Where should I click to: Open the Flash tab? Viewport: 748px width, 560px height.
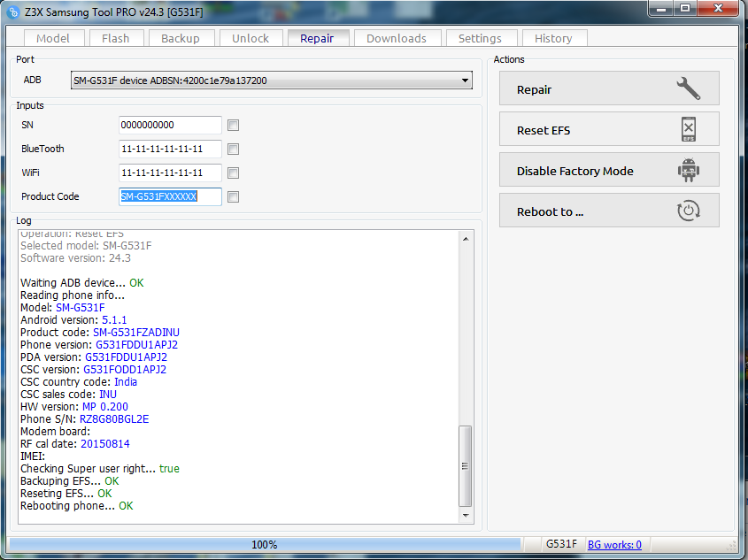(115, 38)
